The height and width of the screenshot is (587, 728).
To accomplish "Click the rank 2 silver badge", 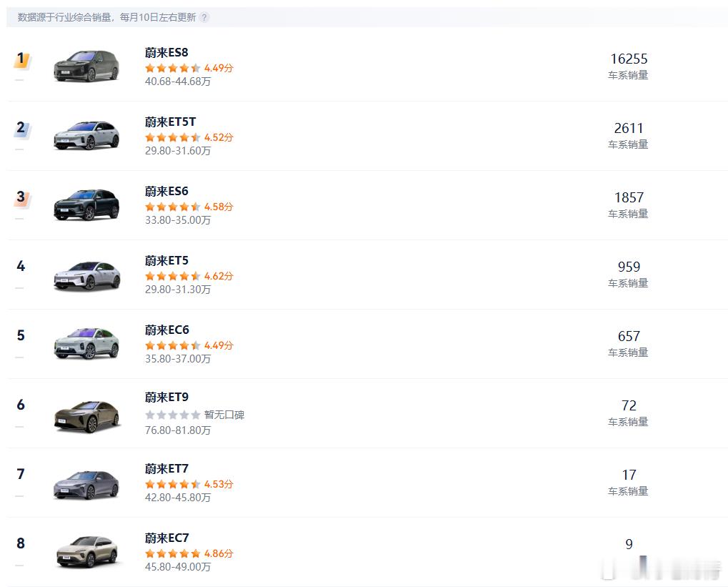I will pos(21,129).
